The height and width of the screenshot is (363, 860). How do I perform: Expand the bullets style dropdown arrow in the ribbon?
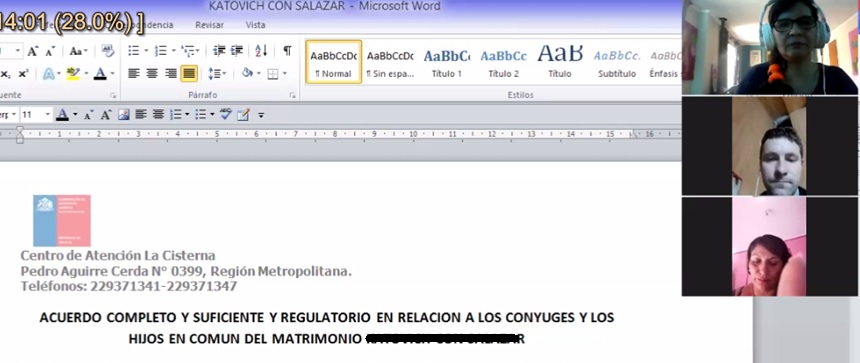click(146, 51)
